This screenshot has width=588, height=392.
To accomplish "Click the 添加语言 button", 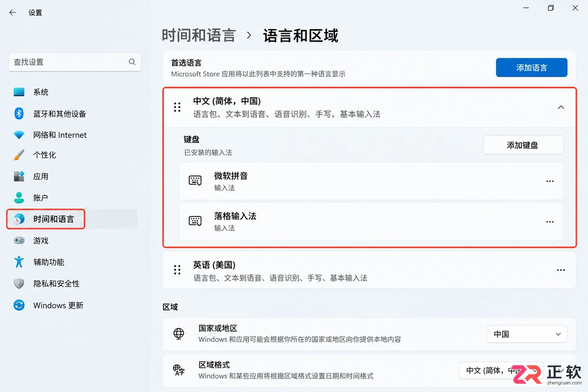I will click(x=532, y=67).
